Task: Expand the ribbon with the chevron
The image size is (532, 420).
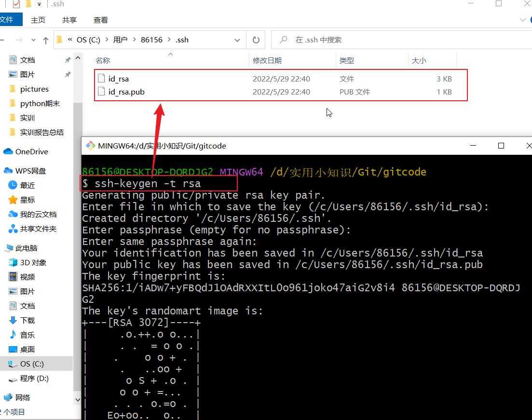Action: [x=522, y=20]
